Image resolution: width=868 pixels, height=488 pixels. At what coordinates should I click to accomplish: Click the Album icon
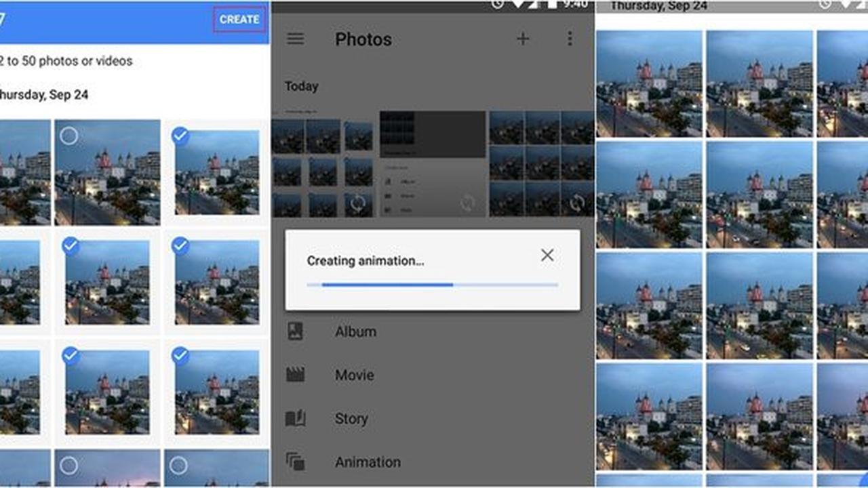[296, 331]
